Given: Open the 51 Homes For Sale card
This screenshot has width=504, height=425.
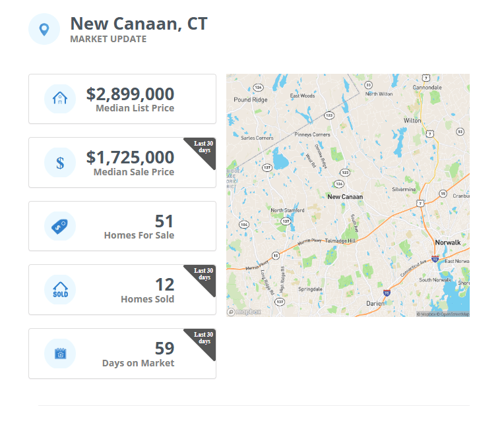Looking at the screenshot, I should tap(122, 226).
